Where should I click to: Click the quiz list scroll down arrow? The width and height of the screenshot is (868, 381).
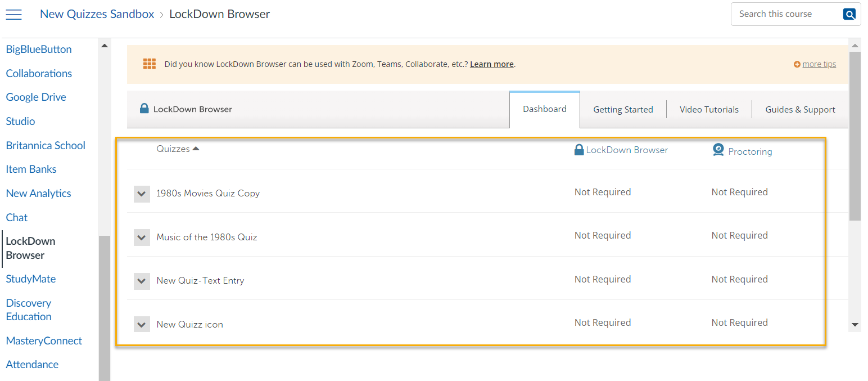click(x=855, y=325)
